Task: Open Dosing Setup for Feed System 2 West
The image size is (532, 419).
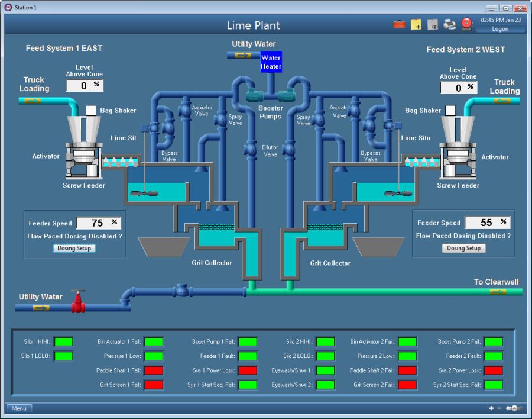Action: (x=463, y=248)
